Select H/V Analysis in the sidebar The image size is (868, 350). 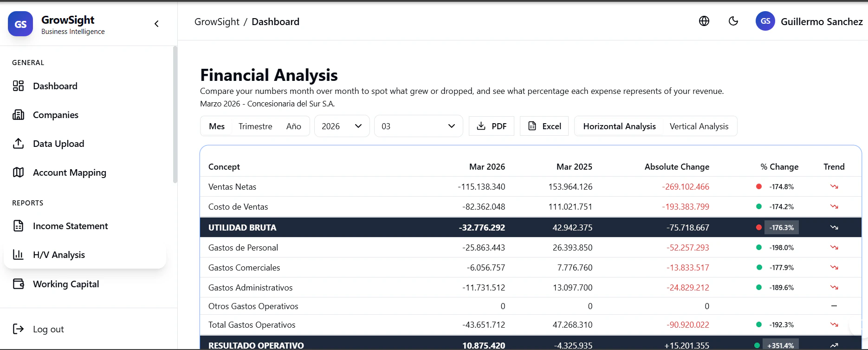85,255
